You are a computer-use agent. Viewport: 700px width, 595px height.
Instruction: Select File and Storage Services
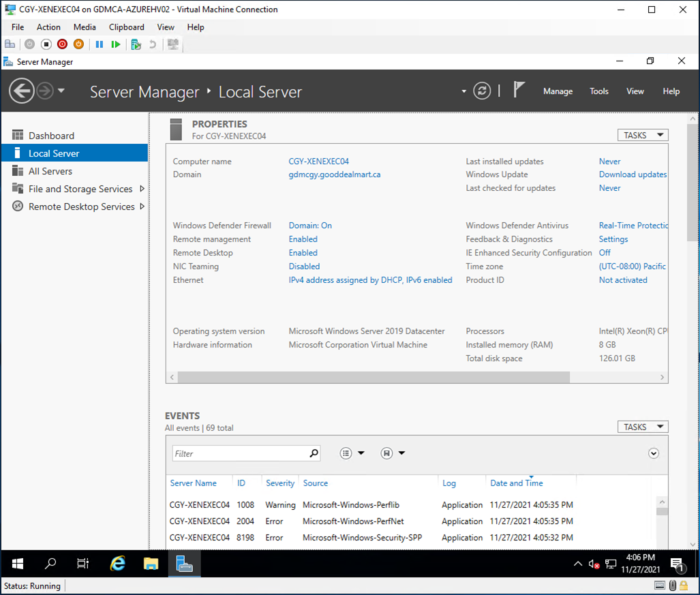point(80,189)
